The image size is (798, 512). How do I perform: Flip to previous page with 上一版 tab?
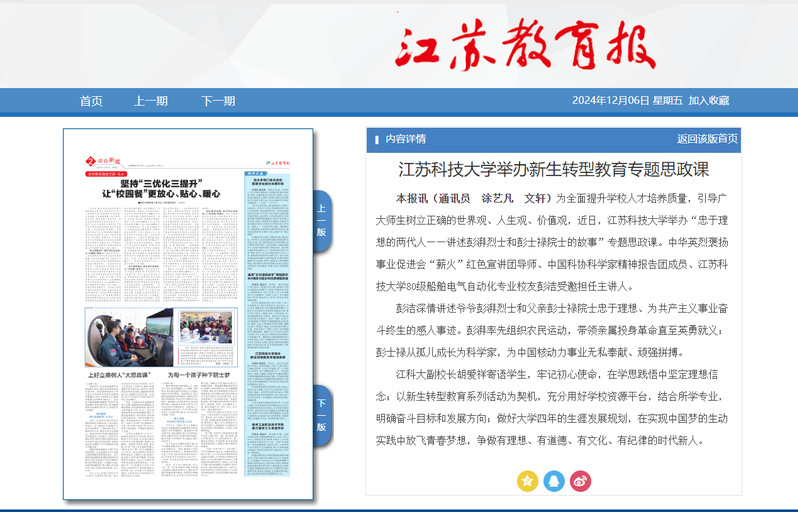click(x=322, y=220)
